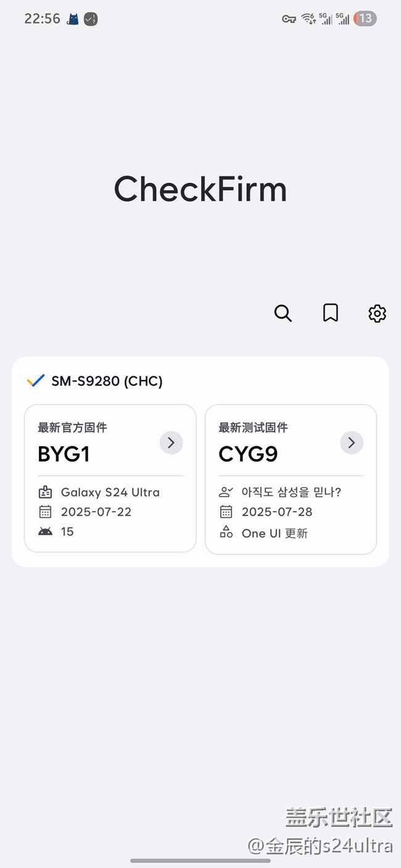Tap the calendar icon next to 2025-07-22
Viewport: 401px width, 868px height.
point(45,512)
